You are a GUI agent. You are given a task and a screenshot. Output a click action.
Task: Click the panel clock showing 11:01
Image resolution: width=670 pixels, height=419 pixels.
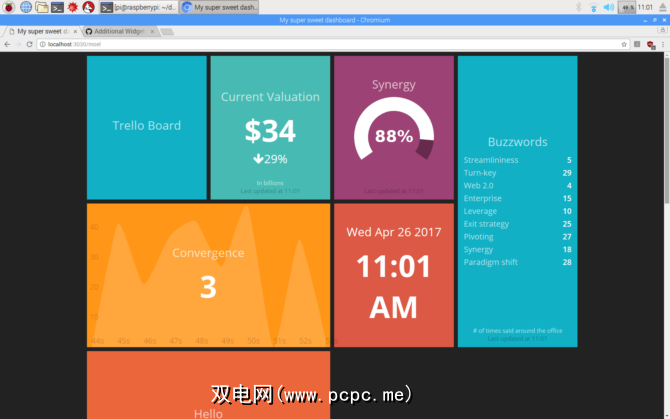point(645,7)
